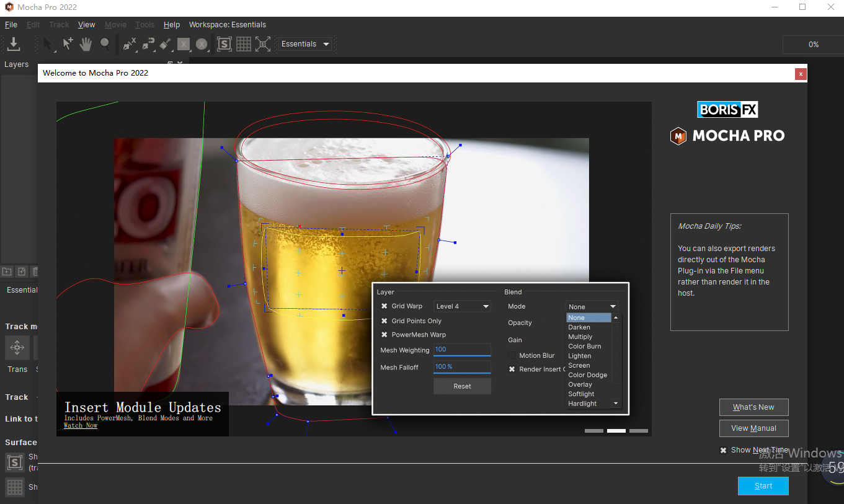Toggle the Grid Points Only checkbox

384,321
